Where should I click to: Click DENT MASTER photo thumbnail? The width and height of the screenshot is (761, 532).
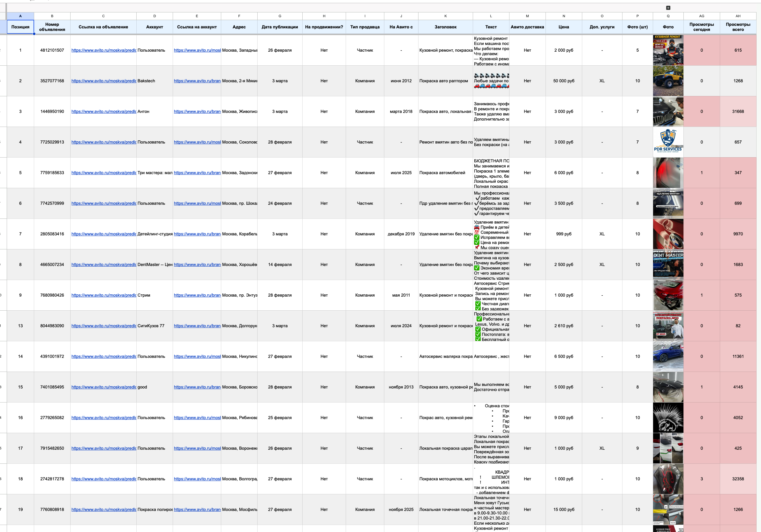pyautogui.click(x=668, y=264)
